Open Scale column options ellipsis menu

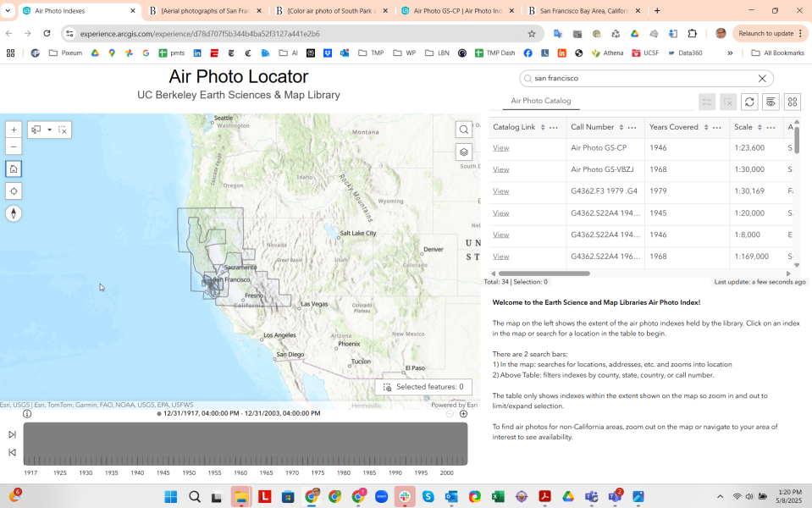point(771,127)
